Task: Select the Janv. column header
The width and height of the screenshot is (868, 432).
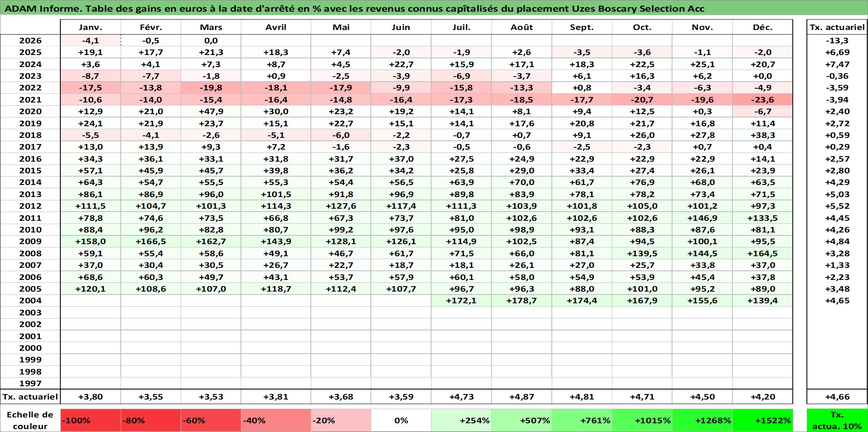Action: pyautogui.click(x=91, y=27)
